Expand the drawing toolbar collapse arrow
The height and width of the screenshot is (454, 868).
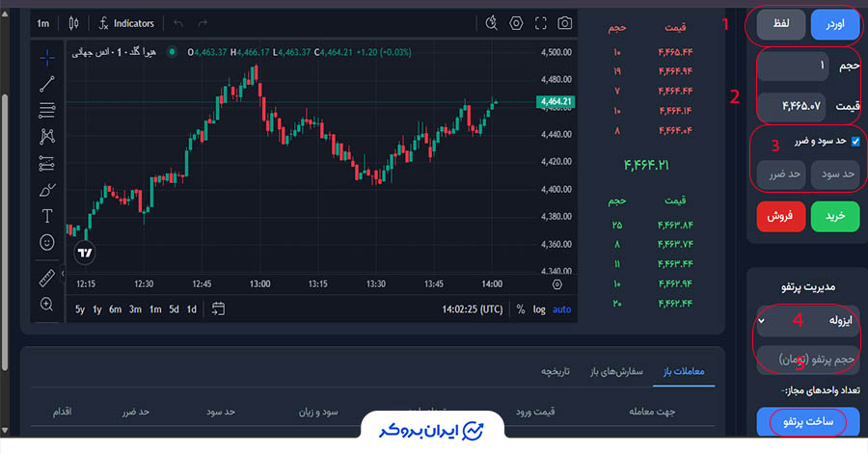[63, 273]
